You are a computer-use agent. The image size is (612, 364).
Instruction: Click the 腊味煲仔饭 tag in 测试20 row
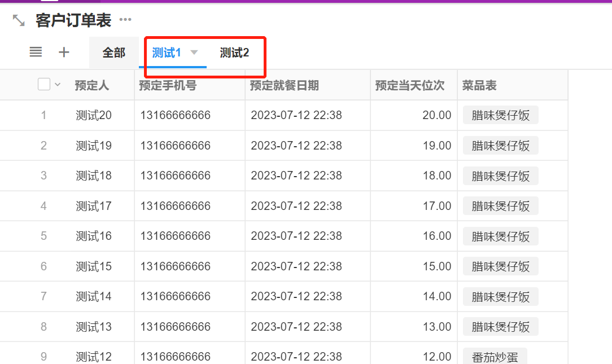(501, 115)
